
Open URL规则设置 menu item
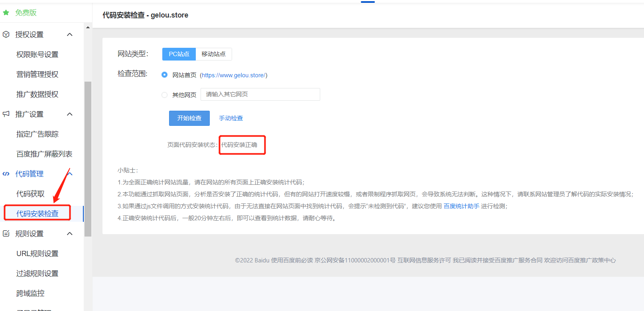pyautogui.click(x=37, y=254)
